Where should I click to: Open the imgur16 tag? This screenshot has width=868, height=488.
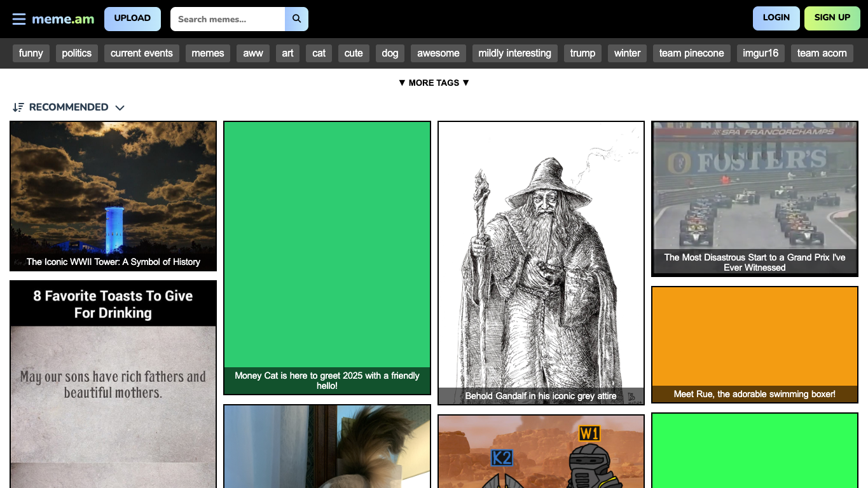761,53
